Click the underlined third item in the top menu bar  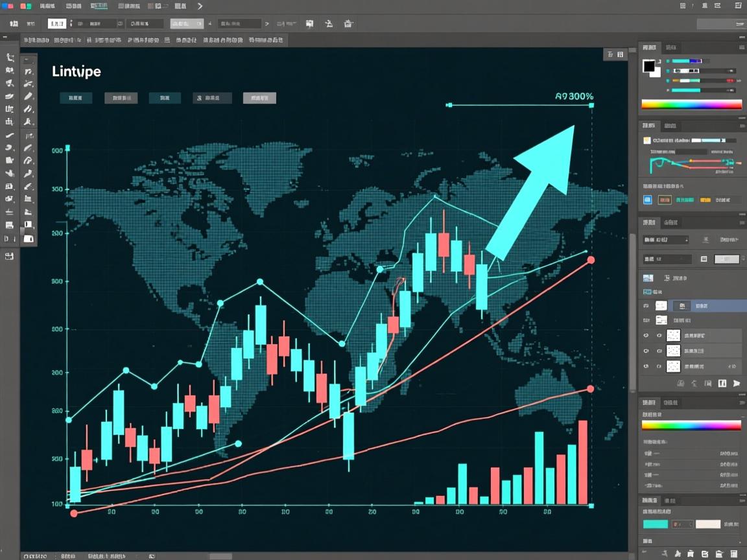[x=99, y=6]
